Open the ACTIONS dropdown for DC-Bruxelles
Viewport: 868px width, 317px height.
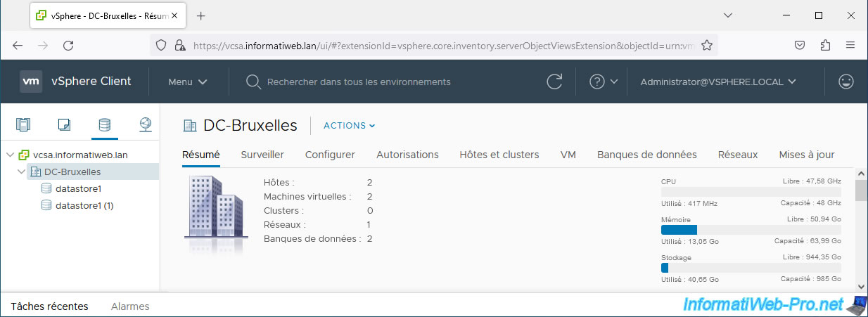point(350,126)
